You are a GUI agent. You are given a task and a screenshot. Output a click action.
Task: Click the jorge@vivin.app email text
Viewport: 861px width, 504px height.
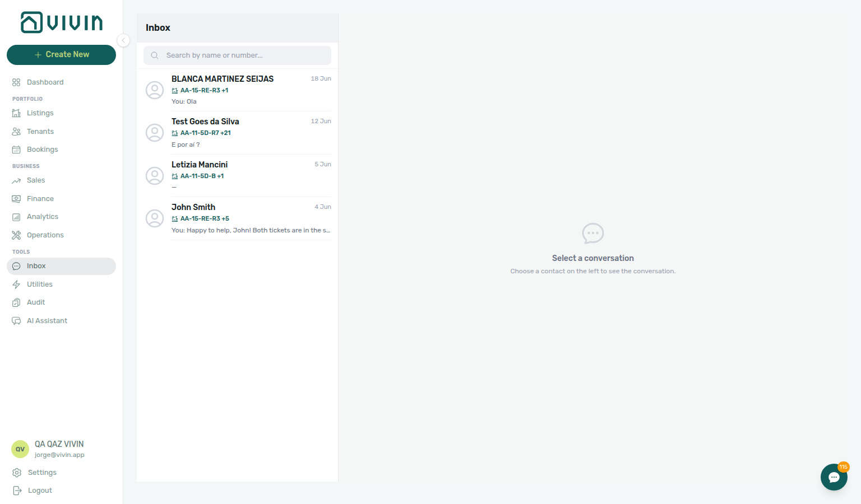[x=59, y=455]
